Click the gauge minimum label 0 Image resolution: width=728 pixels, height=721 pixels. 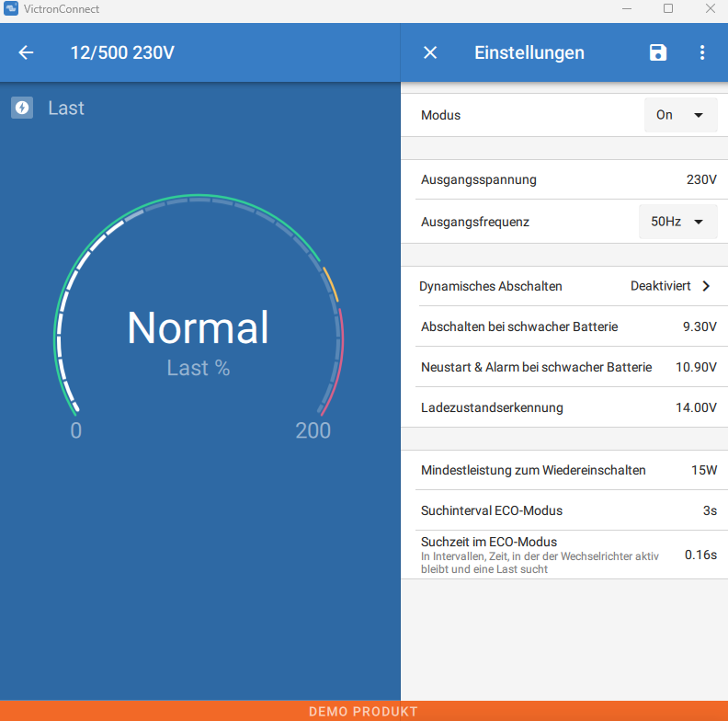[76, 430]
